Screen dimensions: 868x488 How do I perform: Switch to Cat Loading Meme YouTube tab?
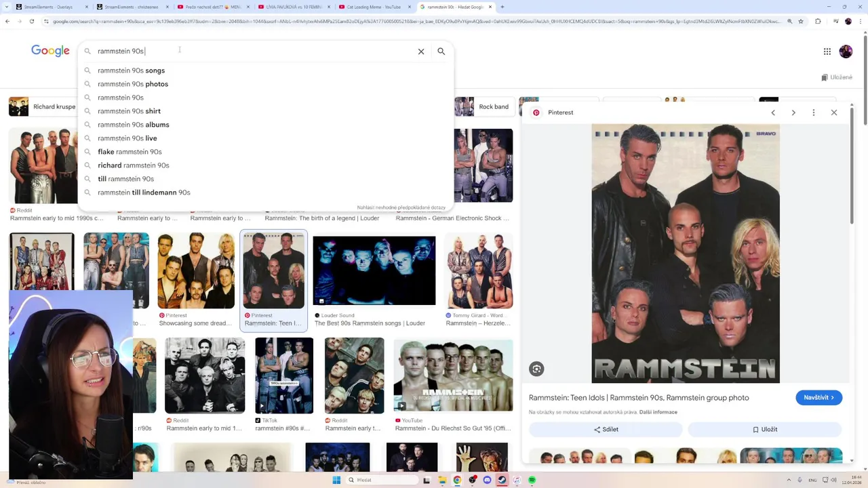pos(374,7)
